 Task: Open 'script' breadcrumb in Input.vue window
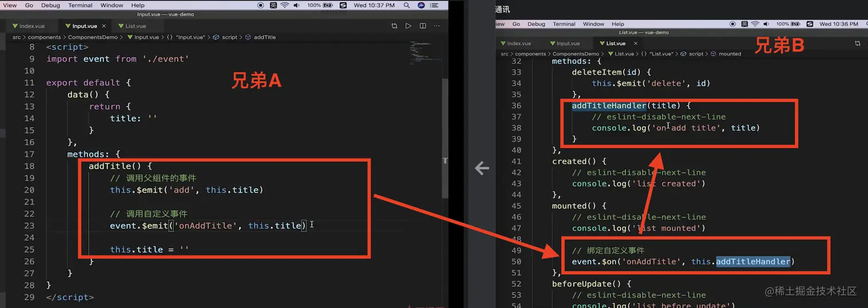point(230,37)
